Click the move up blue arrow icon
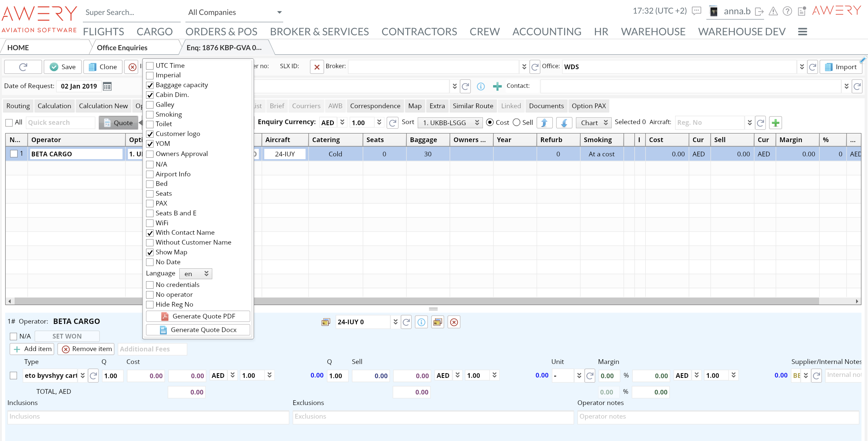This screenshot has width=868, height=441. pos(544,123)
